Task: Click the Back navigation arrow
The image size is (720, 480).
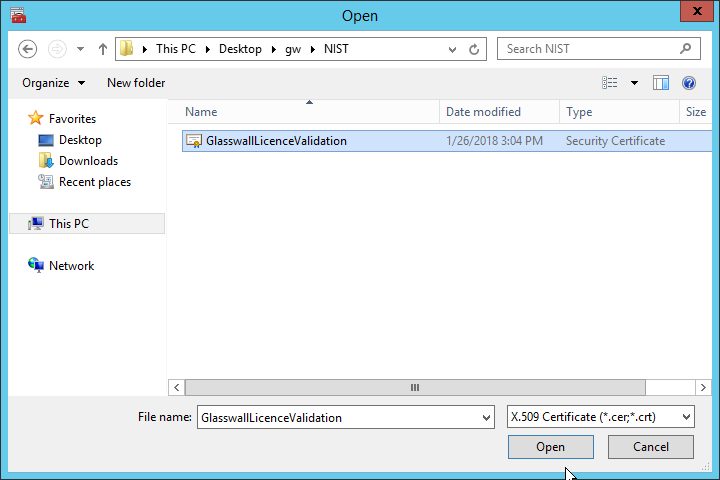Action: coord(28,49)
